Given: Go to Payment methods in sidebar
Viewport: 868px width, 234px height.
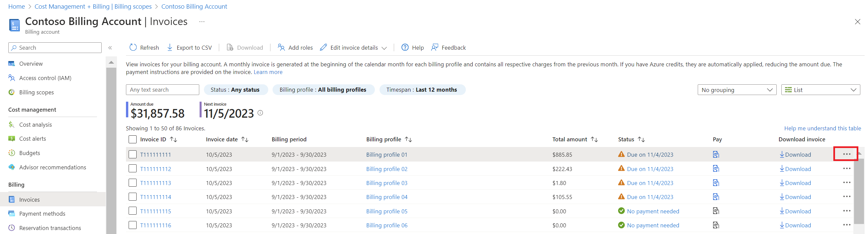Looking at the screenshot, I should pyautogui.click(x=42, y=214).
